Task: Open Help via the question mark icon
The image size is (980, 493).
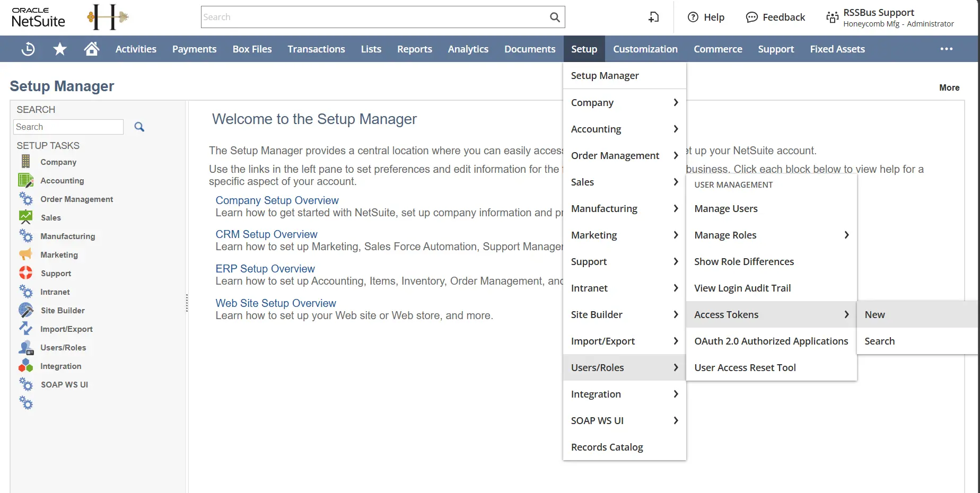Action: click(x=693, y=17)
